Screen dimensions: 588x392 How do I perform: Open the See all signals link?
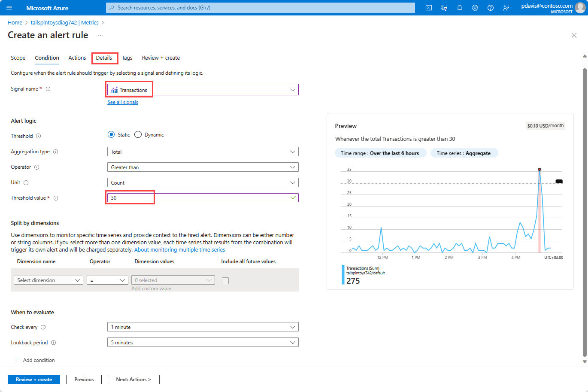pyautogui.click(x=123, y=102)
